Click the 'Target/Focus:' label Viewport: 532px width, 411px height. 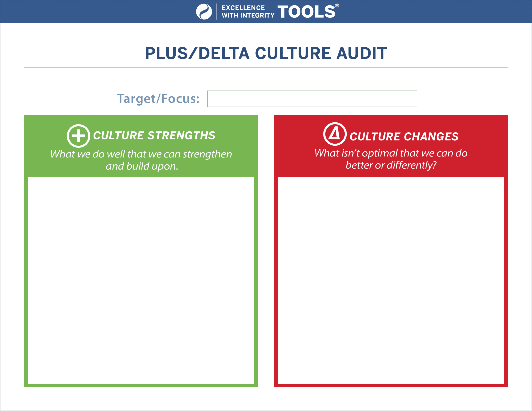click(158, 99)
